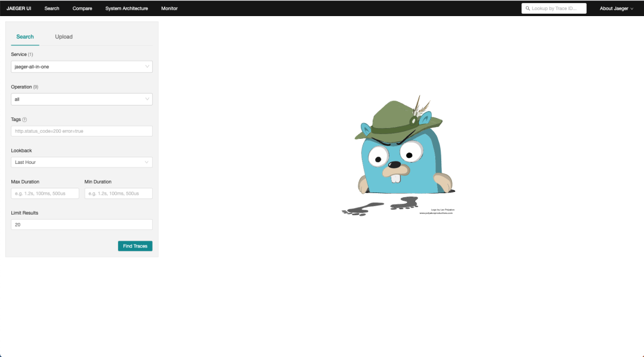Click the Service label text
The image size is (644, 357).
[x=18, y=54]
